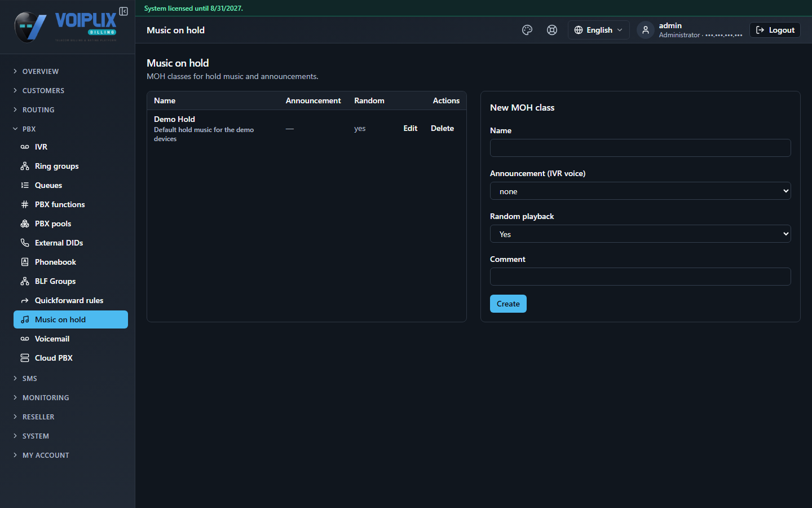
Task: Open Ring groups page
Action: click(x=70, y=166)
